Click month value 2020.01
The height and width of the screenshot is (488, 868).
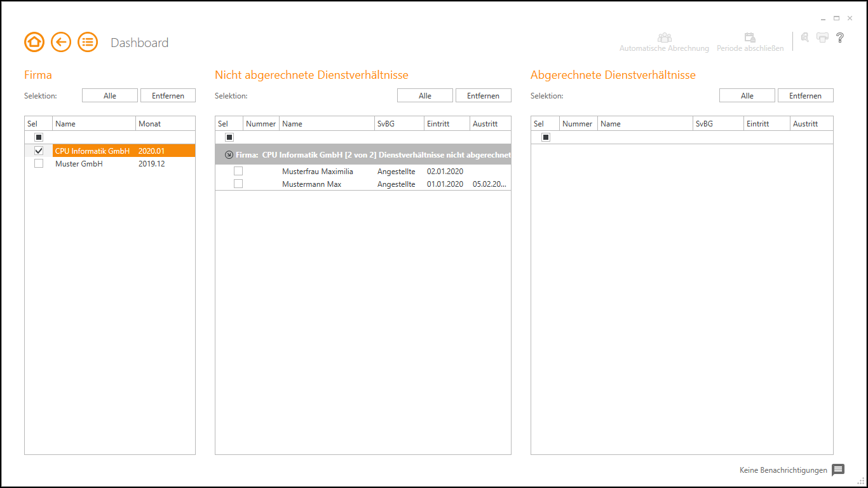click(151, 151)
